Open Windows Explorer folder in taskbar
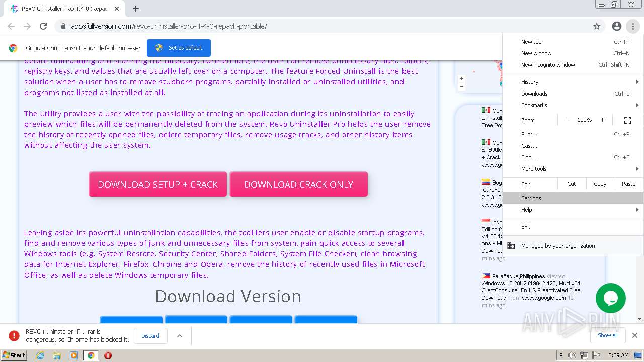Image resolution: width=644 pixels, height=362 pixels. (57, 355)
